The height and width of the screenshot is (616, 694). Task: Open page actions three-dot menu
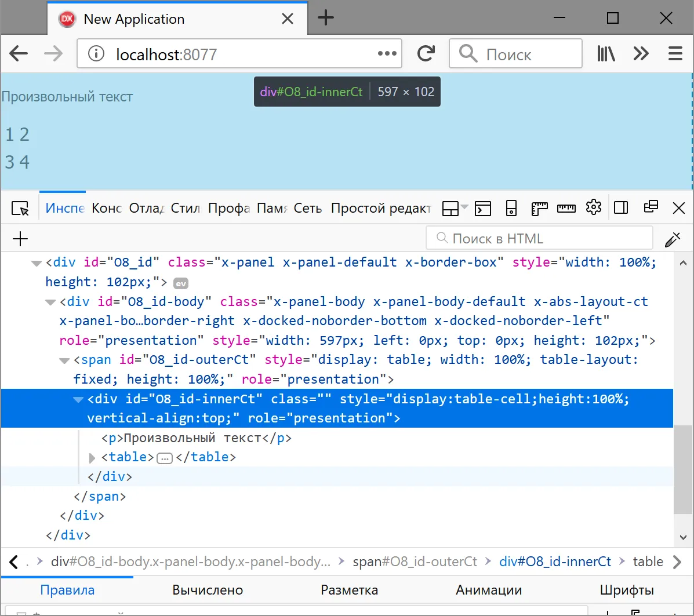(387, 53)
